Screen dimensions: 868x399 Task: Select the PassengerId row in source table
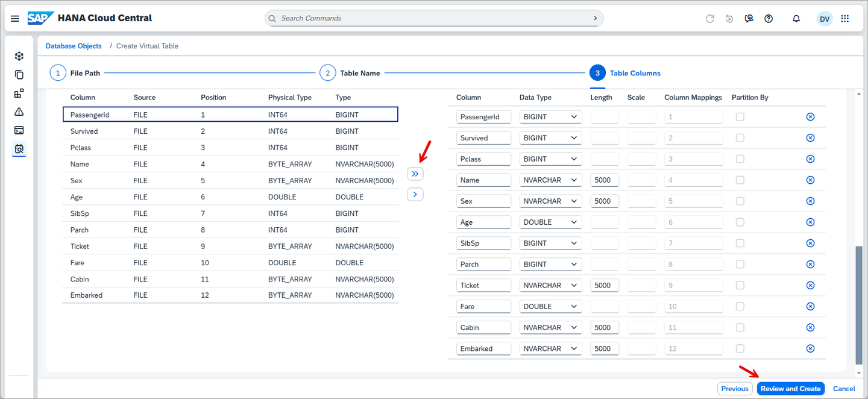(230, 115)
